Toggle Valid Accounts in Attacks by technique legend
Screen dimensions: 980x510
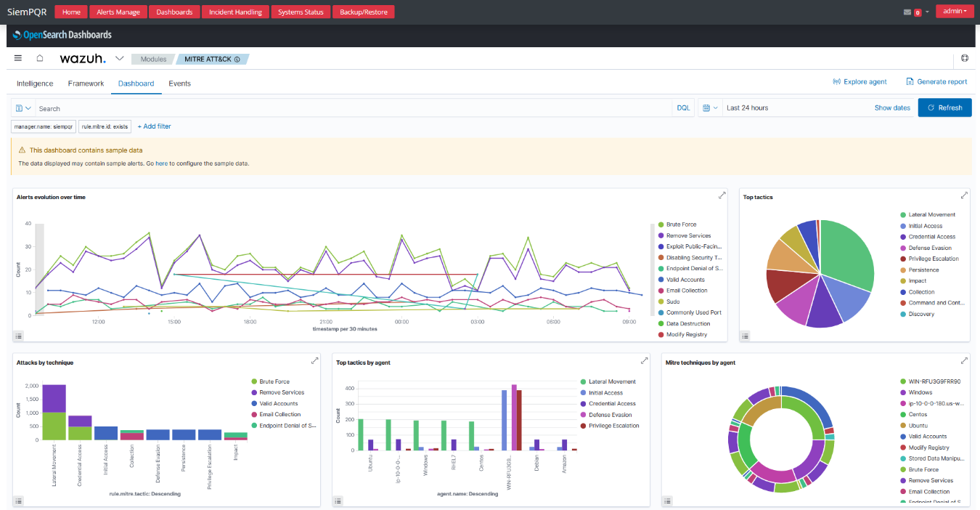[278, 403]
